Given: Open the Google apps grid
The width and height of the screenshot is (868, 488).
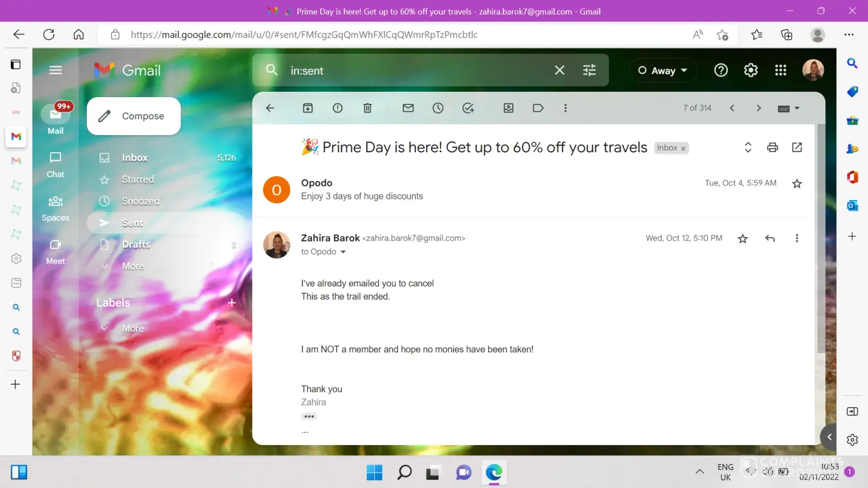Looking at the screenshot, I should [x=781, y=70].
